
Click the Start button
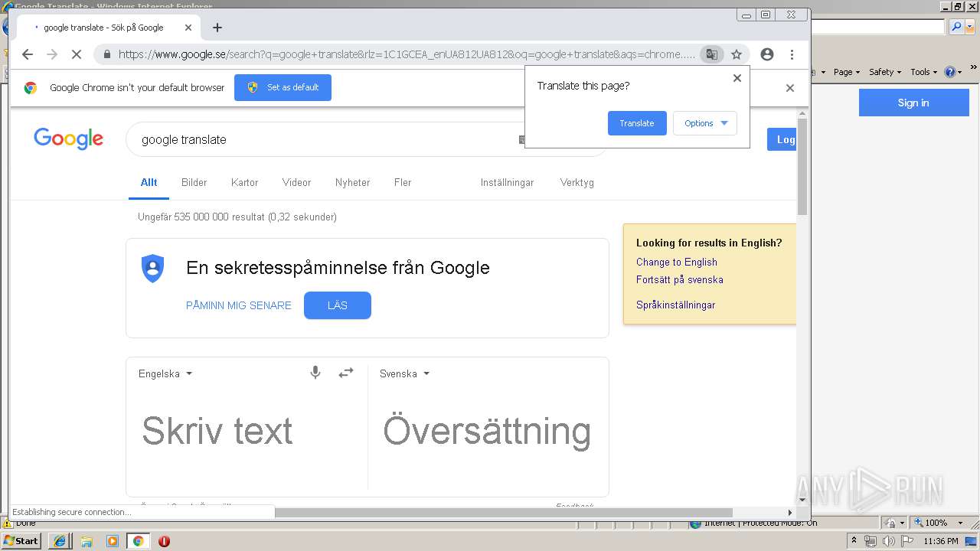(21, 541)
